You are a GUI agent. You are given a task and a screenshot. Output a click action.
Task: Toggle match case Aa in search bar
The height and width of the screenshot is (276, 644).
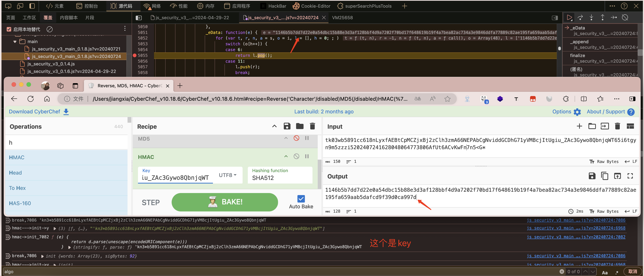[x=604, y=272]
